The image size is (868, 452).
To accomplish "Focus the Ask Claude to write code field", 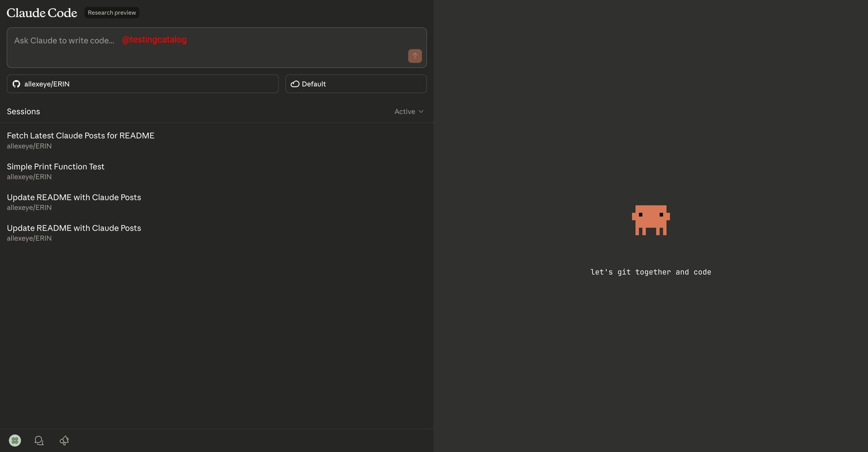I will click(217, 48).
